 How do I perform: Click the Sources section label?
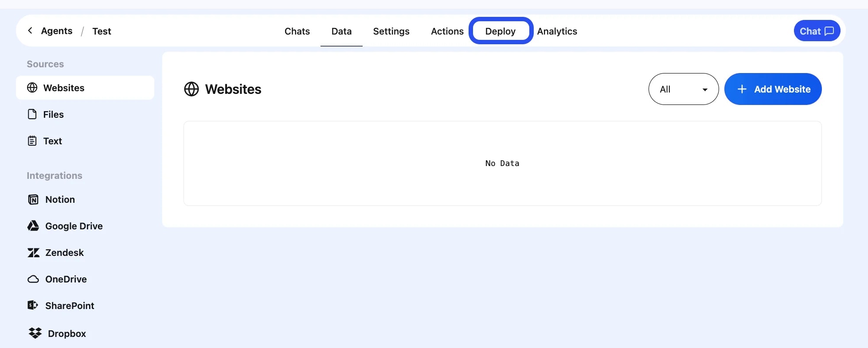click(45, 64)
